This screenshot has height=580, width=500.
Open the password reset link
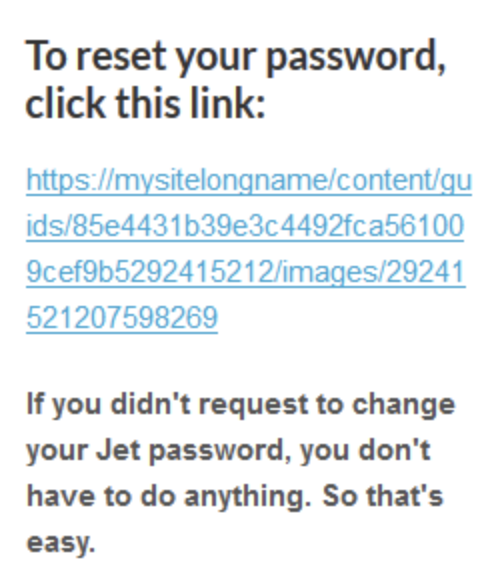(249, 249)
